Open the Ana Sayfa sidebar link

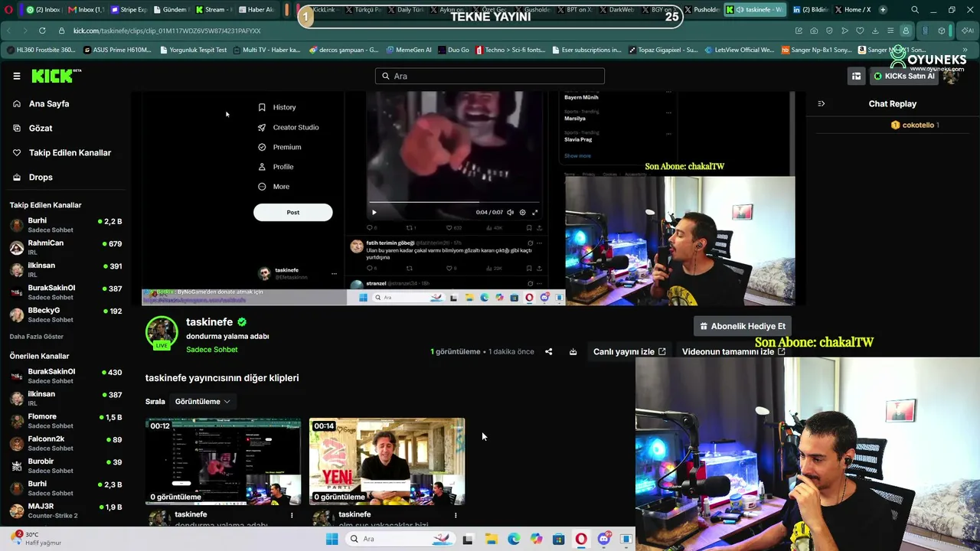pyautogui.click(x=49, y=104)
